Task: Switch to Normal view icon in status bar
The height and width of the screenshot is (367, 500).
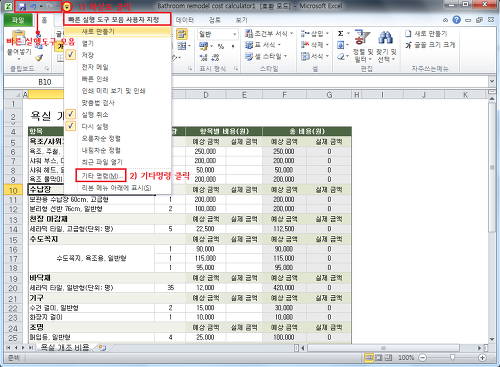Action: (369, 358)
